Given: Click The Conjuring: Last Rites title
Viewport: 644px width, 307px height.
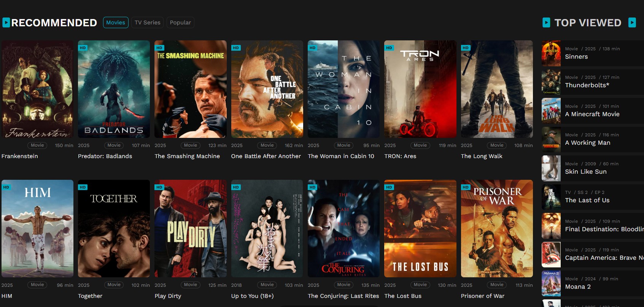Looking at the screenshot, I should pyautogui.click(x=343, y=296).
